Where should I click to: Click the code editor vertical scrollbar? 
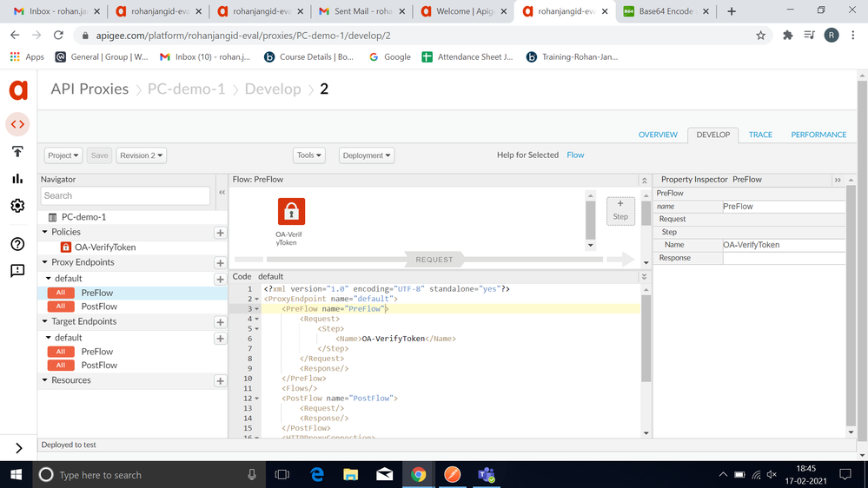tap(646, 338)
